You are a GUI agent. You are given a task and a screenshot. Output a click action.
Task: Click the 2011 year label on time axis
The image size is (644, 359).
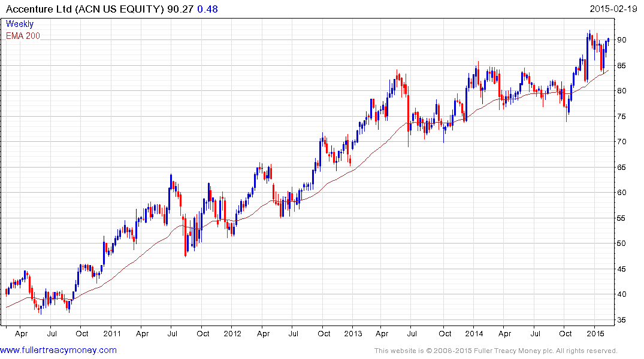point(112,333)
